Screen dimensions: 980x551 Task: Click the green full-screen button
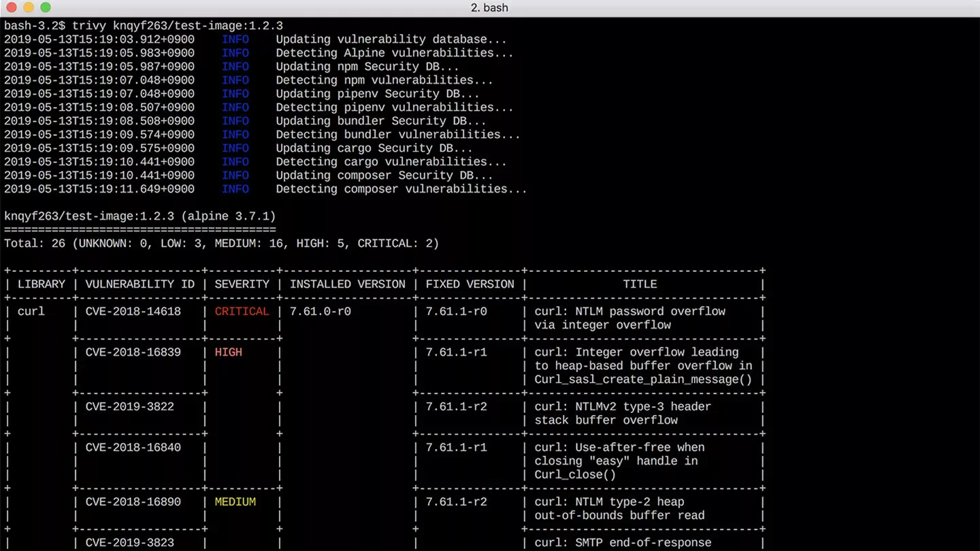(x=45, y=7)
